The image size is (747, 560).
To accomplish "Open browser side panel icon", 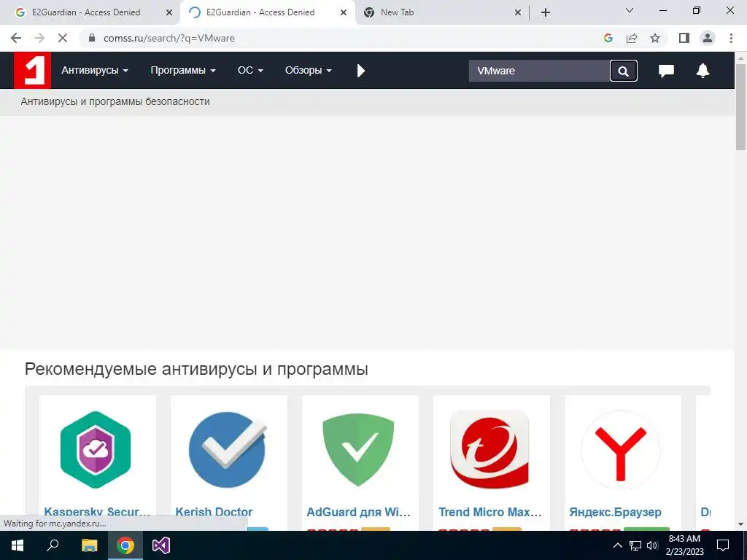I will pyautogui.click(x=684, y=38).
